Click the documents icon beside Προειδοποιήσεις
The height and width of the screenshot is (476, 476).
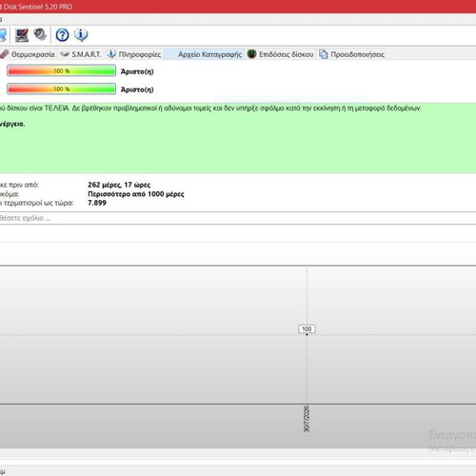click(324, 54)
